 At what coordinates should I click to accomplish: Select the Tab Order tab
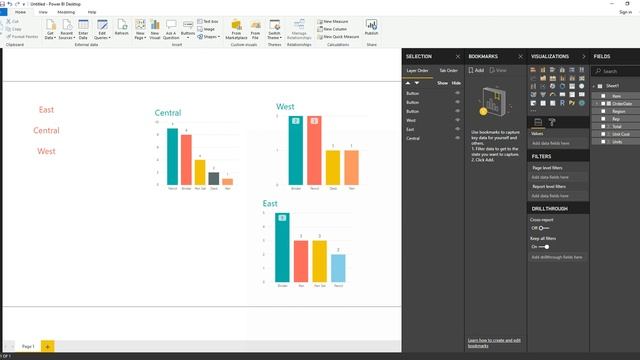pos(449,71)
